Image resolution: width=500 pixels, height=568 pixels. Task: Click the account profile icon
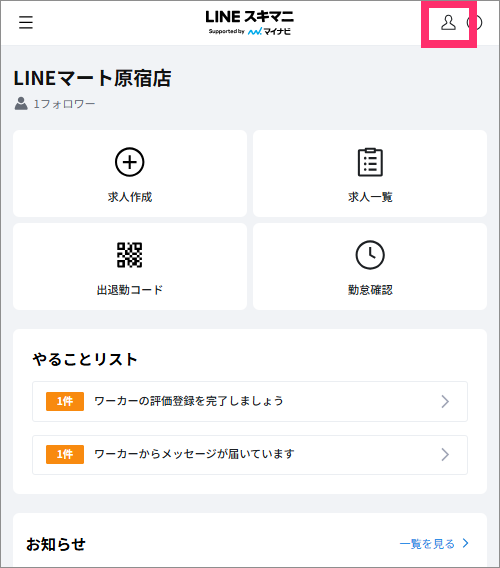[x=448, y=22]
